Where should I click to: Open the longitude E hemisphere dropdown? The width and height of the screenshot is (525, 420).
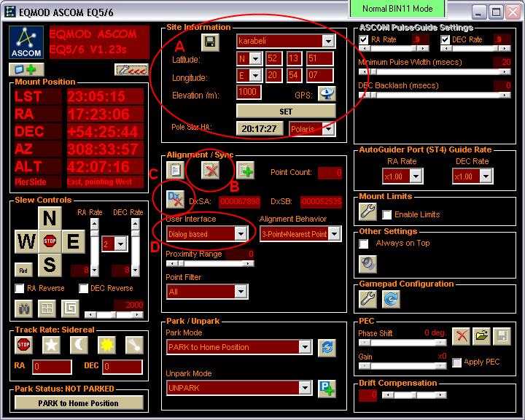pos(255,75)
